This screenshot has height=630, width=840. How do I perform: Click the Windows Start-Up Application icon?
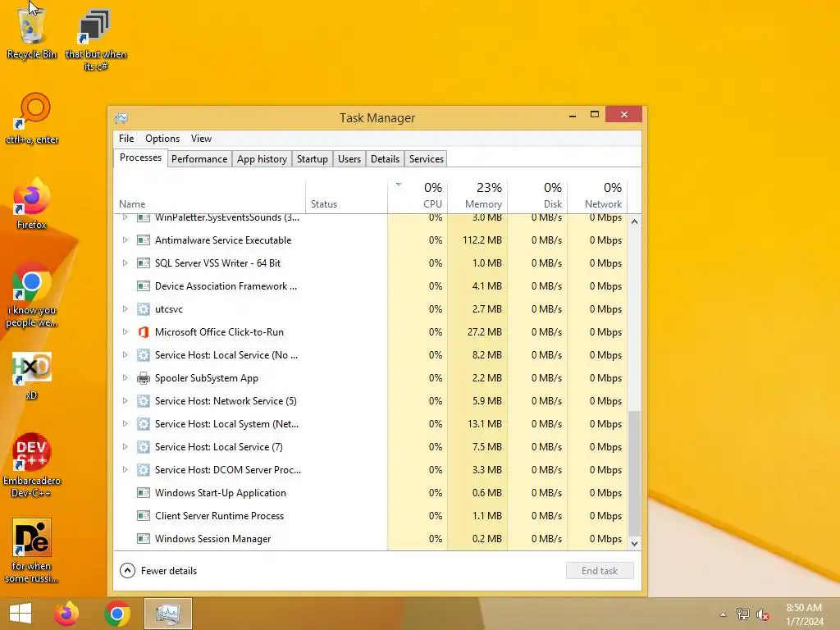coord(143,493)
